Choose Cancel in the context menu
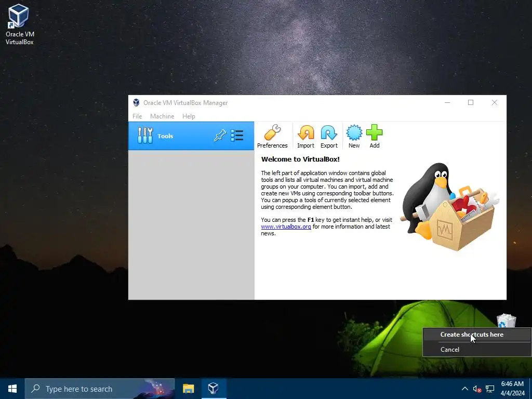Viewport: 532px width, 399px height. click(477, 350)
